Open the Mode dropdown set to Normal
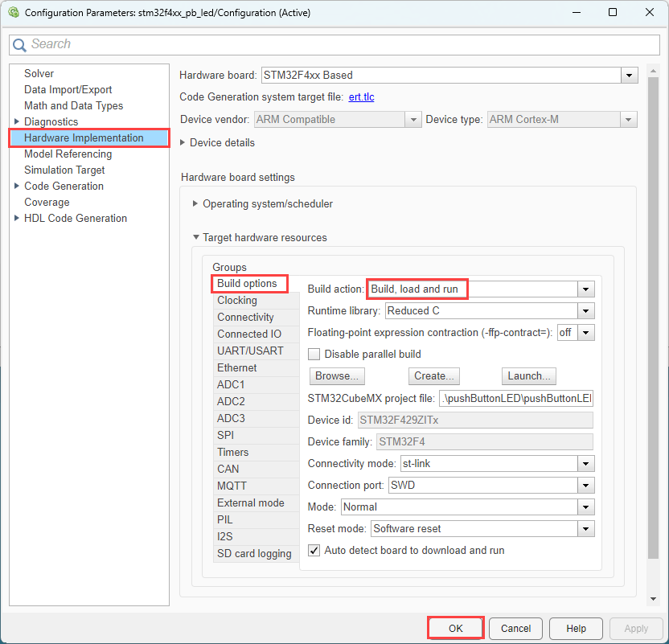 [586, 507]
